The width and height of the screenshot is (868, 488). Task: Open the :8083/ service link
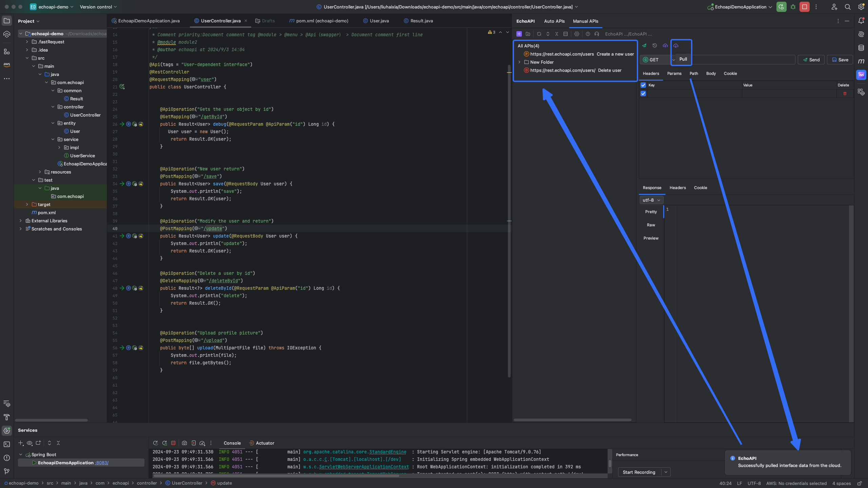click(x=101, y=463)
